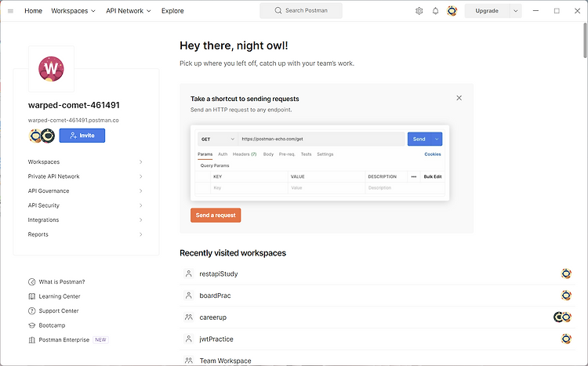Click the warped-comet-461491.postman.co URL

coord(74,121)
